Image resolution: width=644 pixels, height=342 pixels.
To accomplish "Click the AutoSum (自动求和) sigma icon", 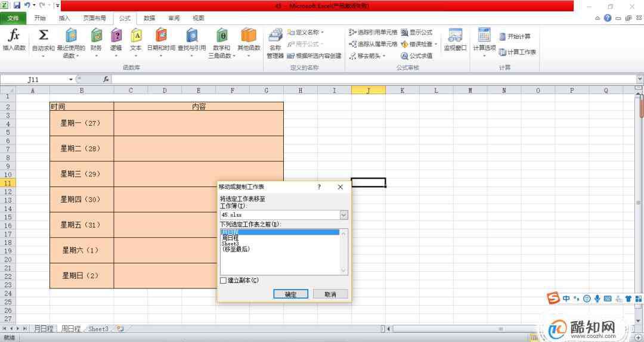I will [43, 37].
